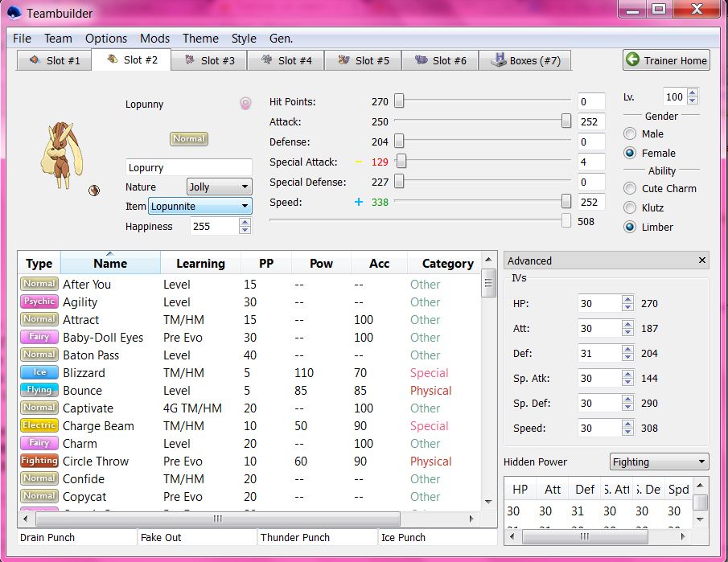Select Bounce in the move list
Screen dimensions: 728x562
click(x=249, y=390)
